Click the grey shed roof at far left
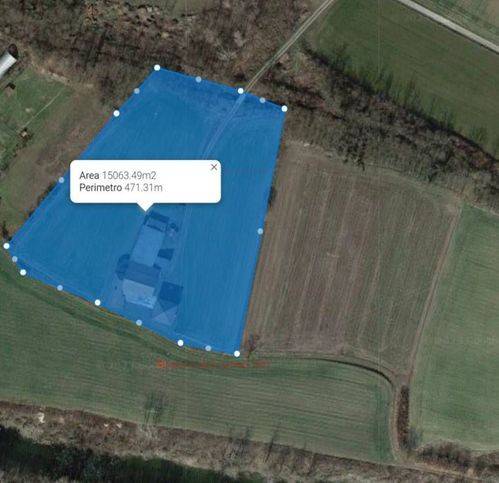This screenshot has height=483, width=499. tap(6, 63)
